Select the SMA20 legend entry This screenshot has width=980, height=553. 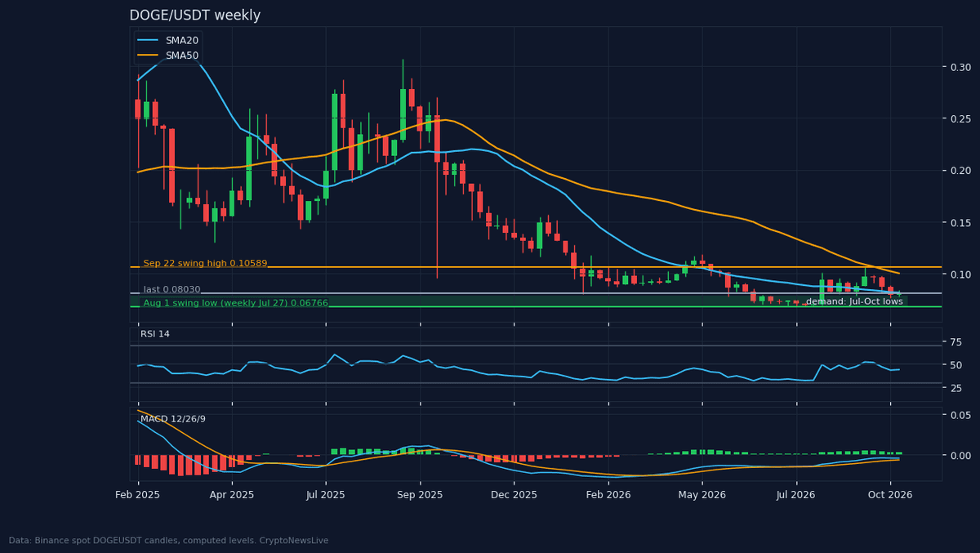pyautogui.click(x=167, y=40)
